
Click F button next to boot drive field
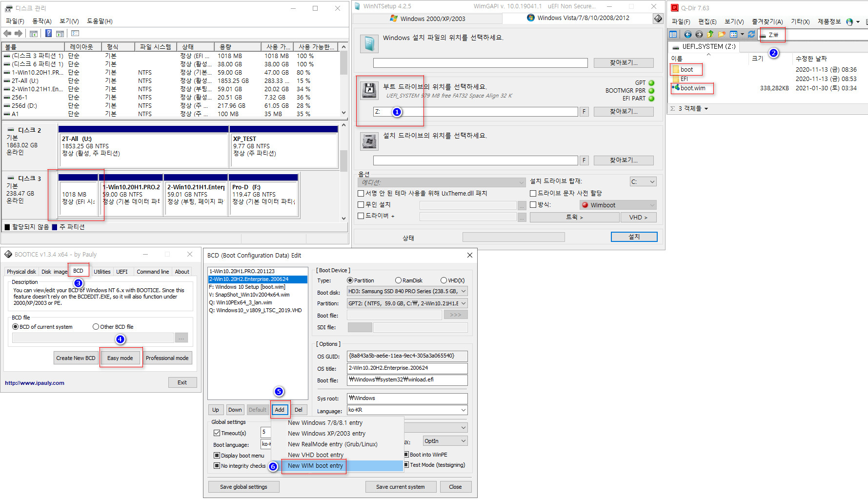point(584,112)
